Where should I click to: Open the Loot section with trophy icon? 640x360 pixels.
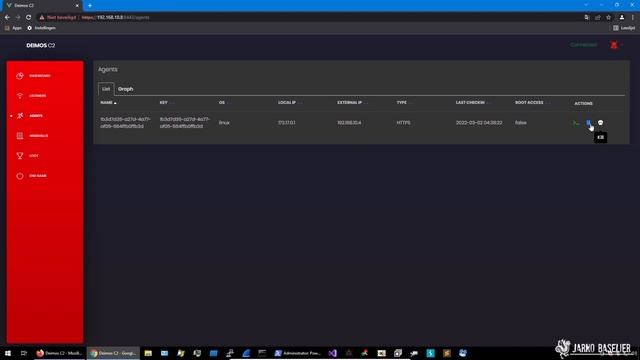[33, 156]
